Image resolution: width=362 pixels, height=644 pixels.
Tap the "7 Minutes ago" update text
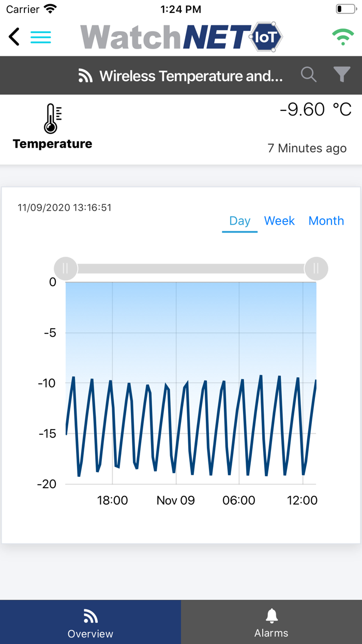pos(307,148)
